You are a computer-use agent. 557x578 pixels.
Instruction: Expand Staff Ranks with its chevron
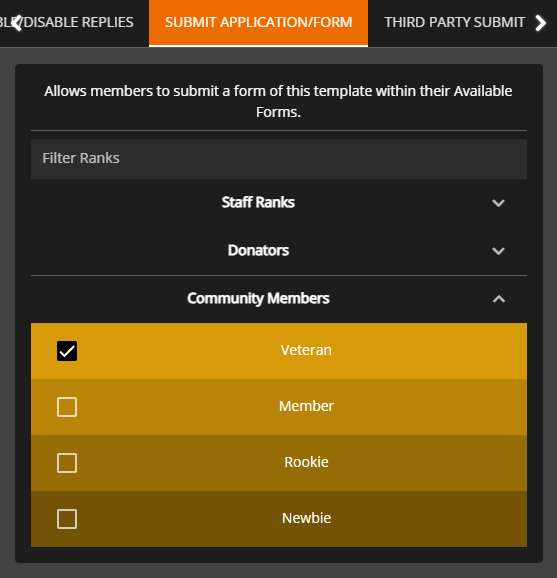point(498,203)
